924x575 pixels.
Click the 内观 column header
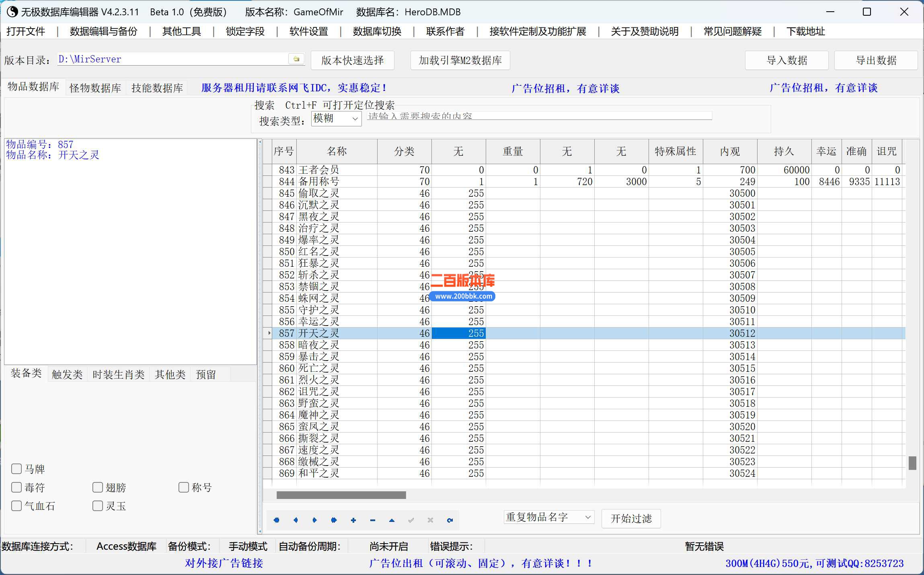[x=730, y=151]
